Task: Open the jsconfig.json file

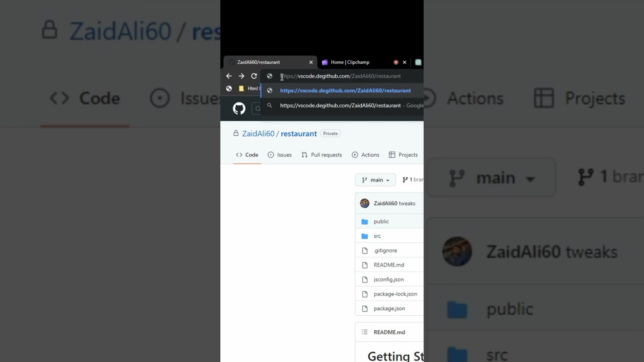Action: (x=388, y=280)
